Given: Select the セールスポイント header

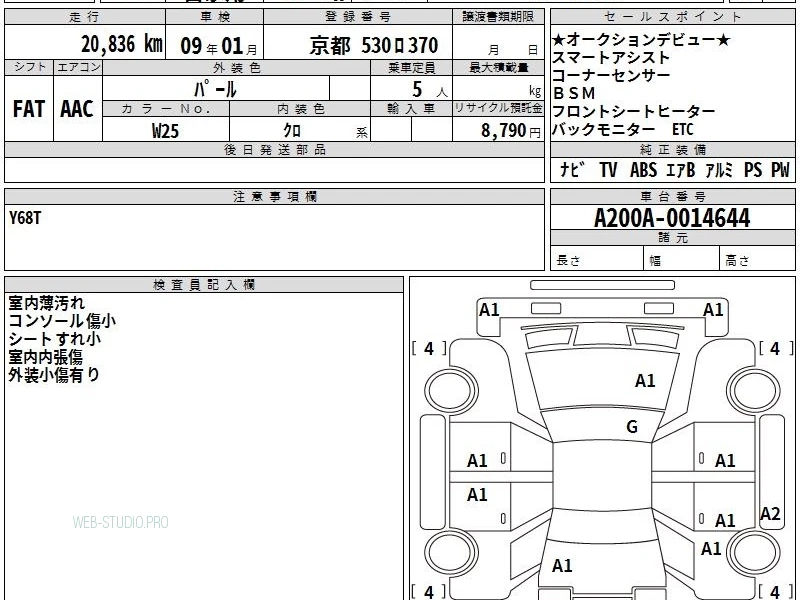Looking at the screenshot, I should coord(672,17).
